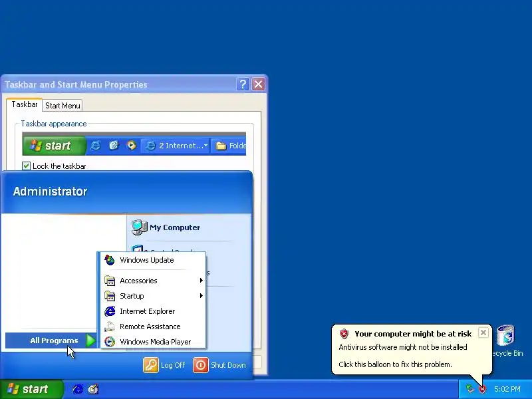Click 'Antivirus software might not be installed' text
532x399 pixels.
click(403, 347)
